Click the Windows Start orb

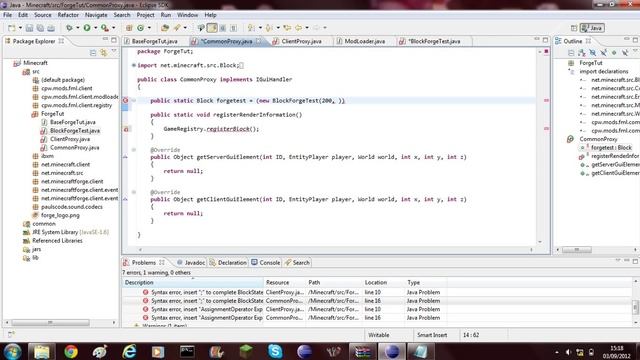(12, 351)
